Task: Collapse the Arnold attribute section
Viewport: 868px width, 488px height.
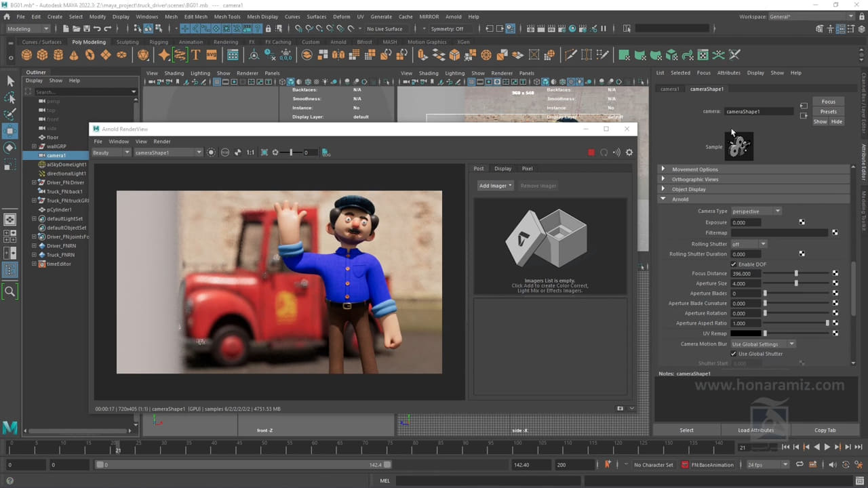Action: (663, 199)
